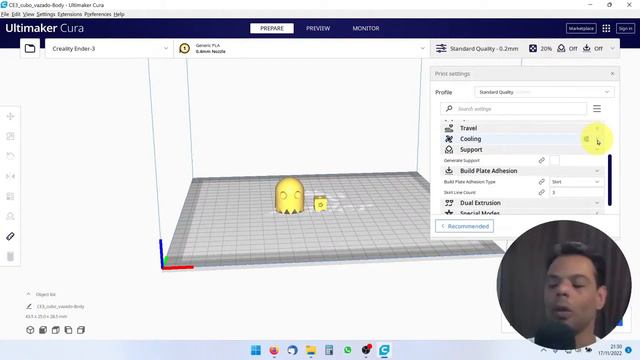The width and height of the screenshot is (640, 360).
Task: Collapse the Object list chevron
Action: click(x=28, y=294)
